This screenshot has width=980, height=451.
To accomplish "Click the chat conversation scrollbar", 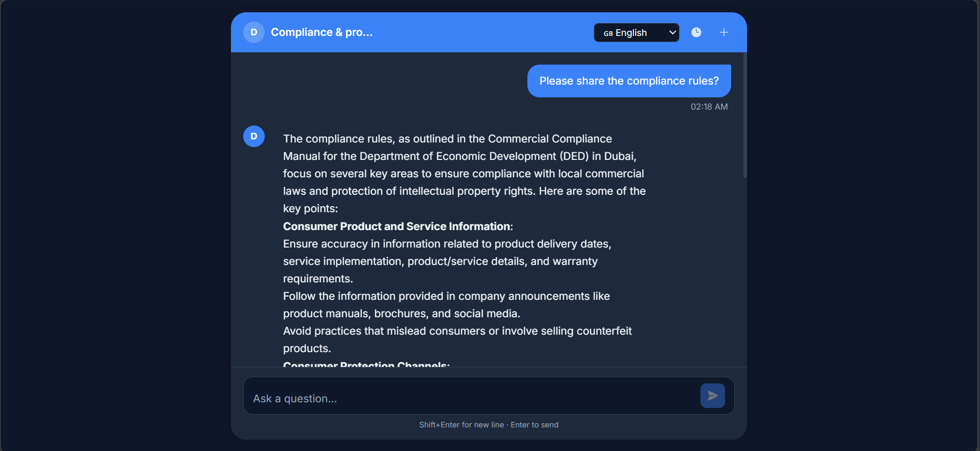I will [744, 115].
